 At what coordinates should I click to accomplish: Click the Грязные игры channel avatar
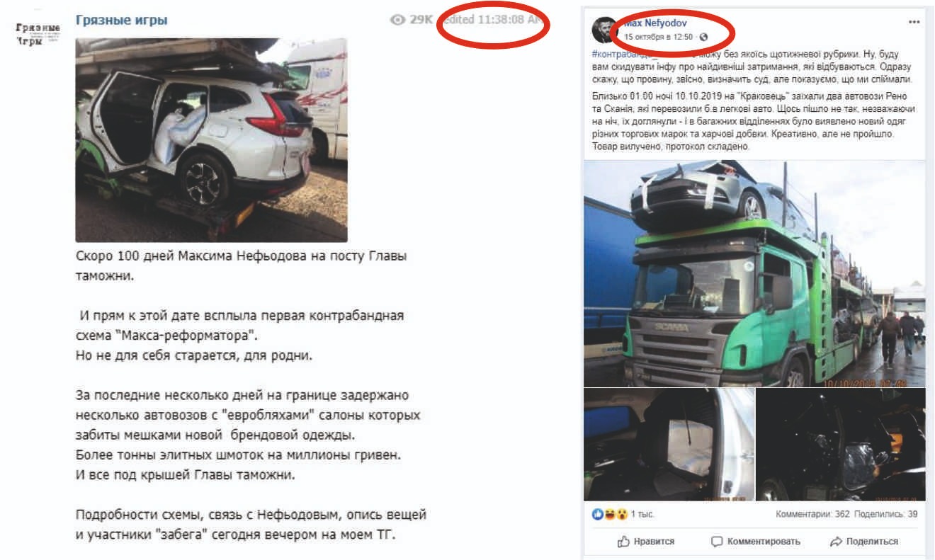(x=38, y=33)
